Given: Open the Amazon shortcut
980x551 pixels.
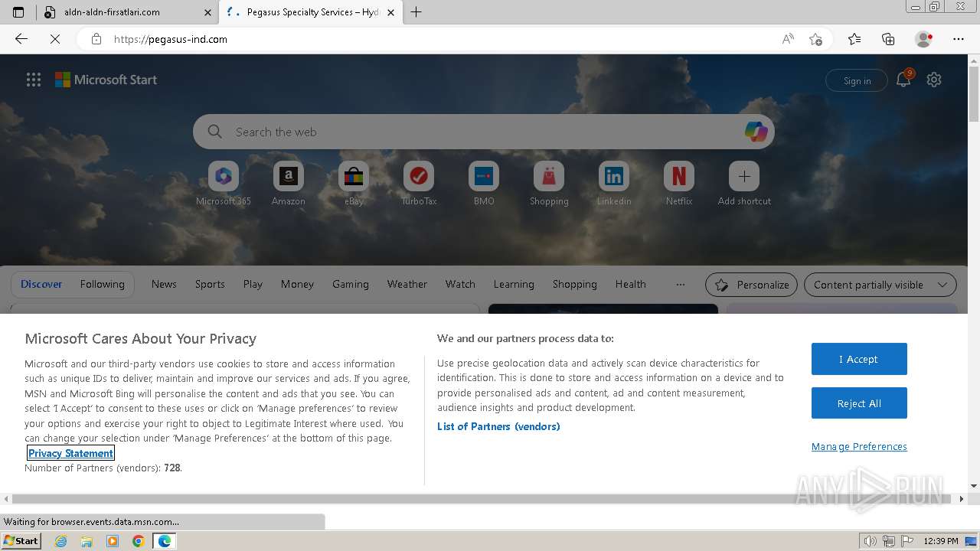Looking at the screenshot, I should click(x=289, y=184).
